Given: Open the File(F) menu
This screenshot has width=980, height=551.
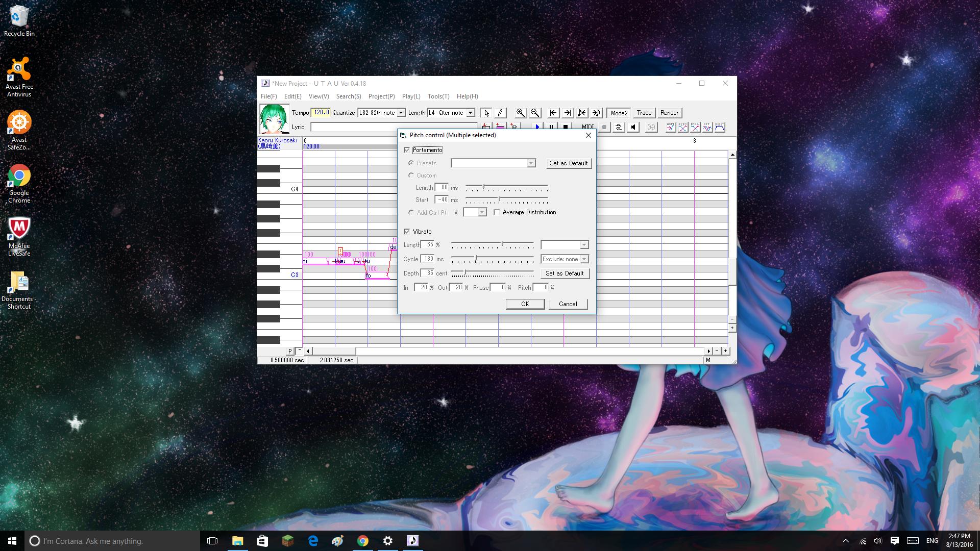Looking at the screenshot, I should tap(268, 96).
